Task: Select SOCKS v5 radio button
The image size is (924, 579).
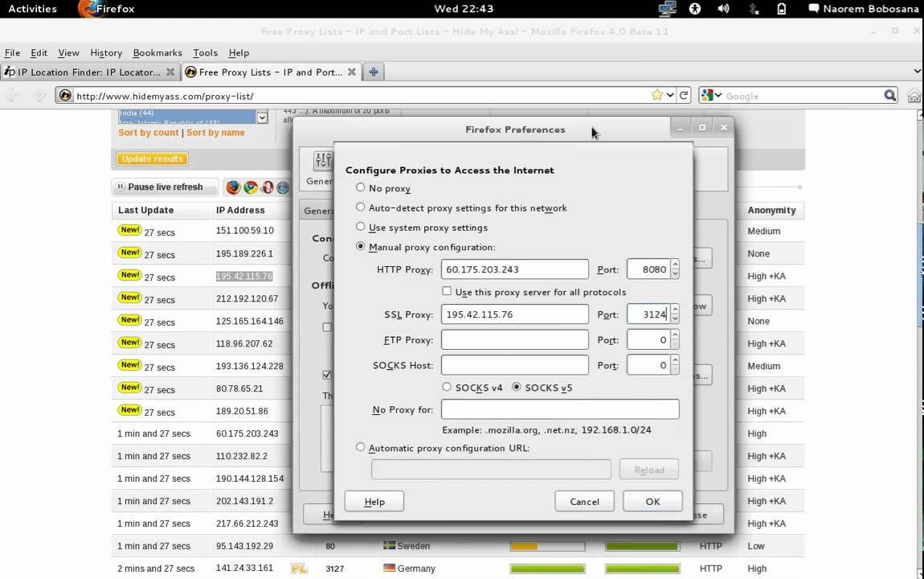Action: coord(516,387)
